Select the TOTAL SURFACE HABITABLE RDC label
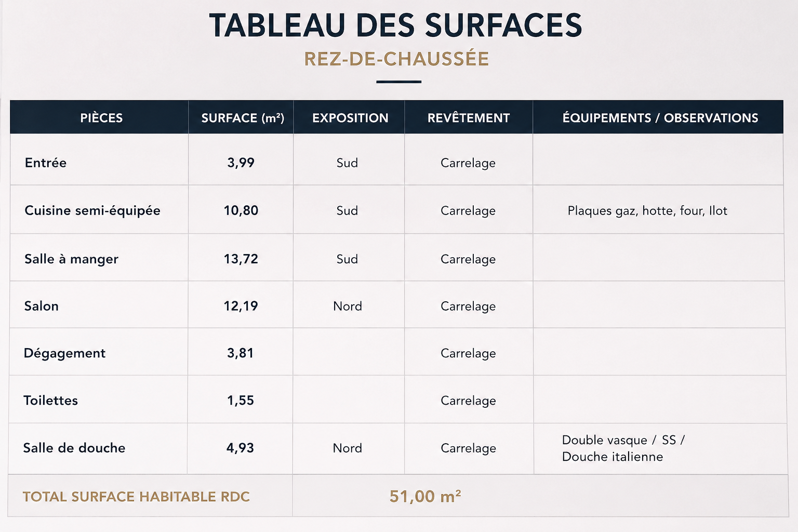This screenshot has height=532, width=798. (x=136, y=497)
